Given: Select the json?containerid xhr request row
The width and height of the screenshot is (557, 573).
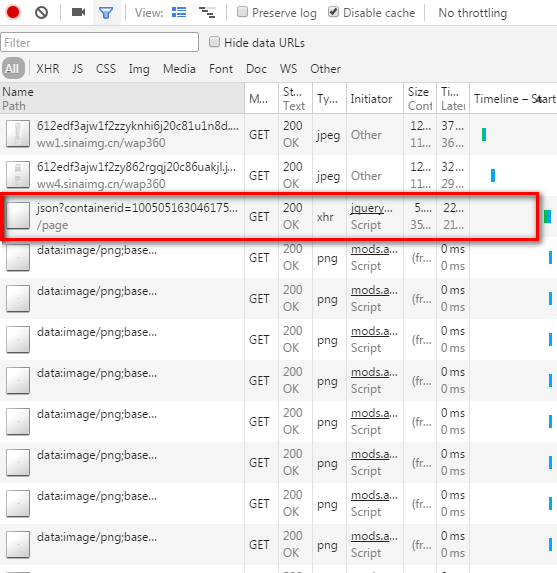Looking at the screenshot, I should (x=270, y=216).
